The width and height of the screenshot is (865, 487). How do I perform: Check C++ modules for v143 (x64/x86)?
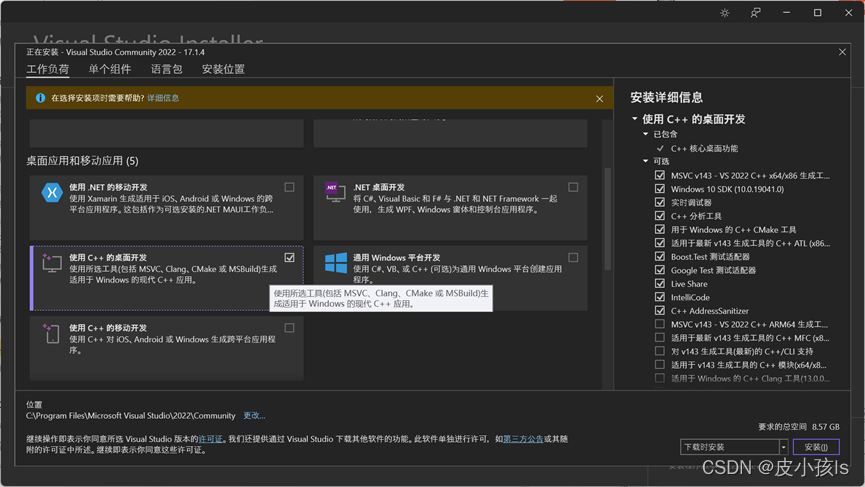coord(660,365)
